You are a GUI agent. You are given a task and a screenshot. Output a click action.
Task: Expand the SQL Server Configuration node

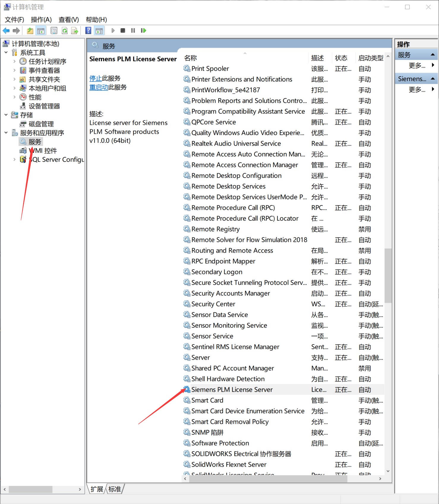coord(14,160)
